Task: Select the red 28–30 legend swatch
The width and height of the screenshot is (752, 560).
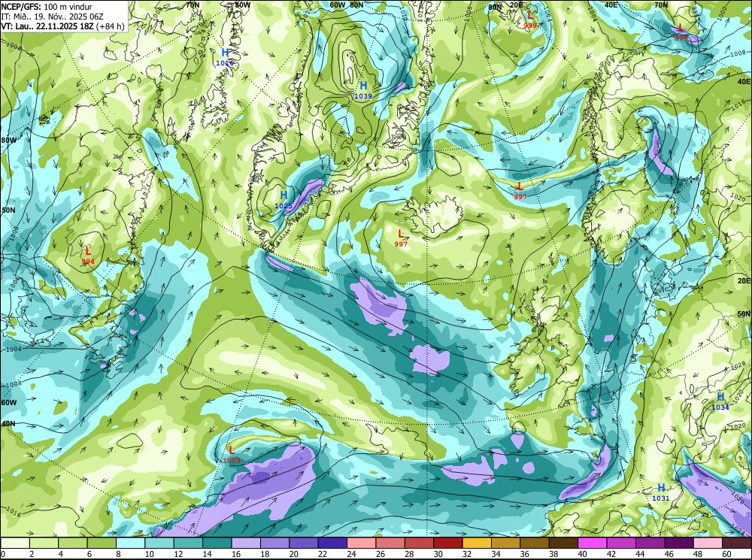Action: (x=419, y=543)
